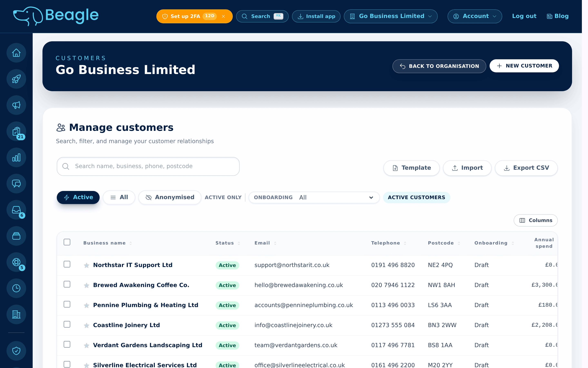Screen dimensions: 588x368
Task: Switch to the Active filter tab
Action: pyautogui.click(x=78, y=197)
